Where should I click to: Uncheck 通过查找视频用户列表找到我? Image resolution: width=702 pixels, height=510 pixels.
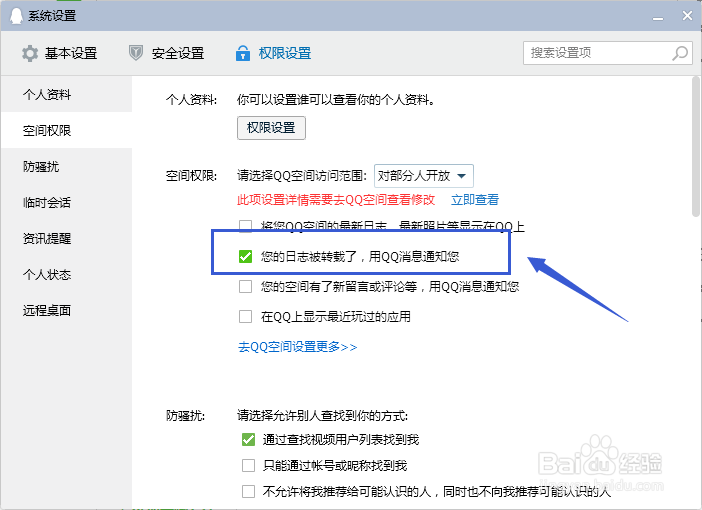point(248,440)
